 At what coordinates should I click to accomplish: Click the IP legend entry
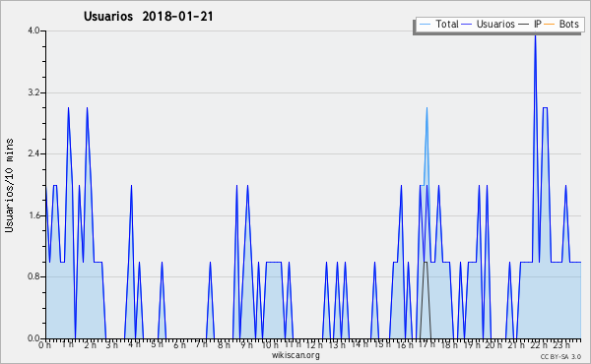coord(530,24)
